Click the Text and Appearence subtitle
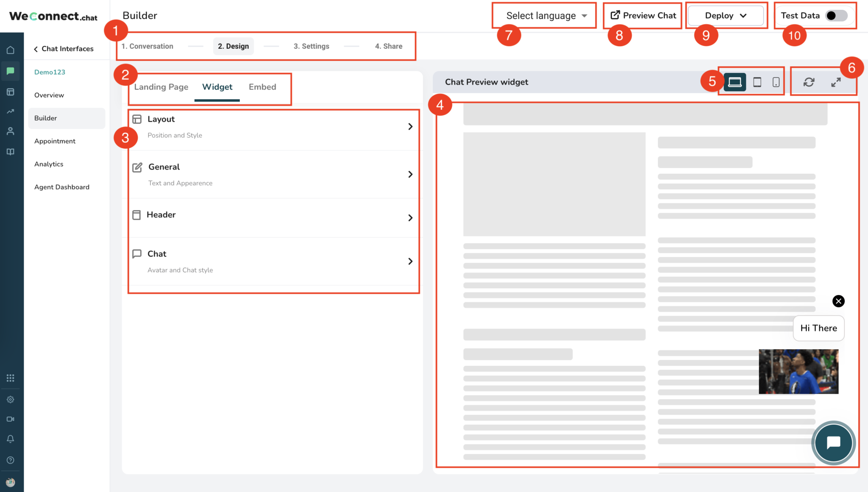Image resolution: width=868 pixels, height=492 pixels. [x=180, y=183]
